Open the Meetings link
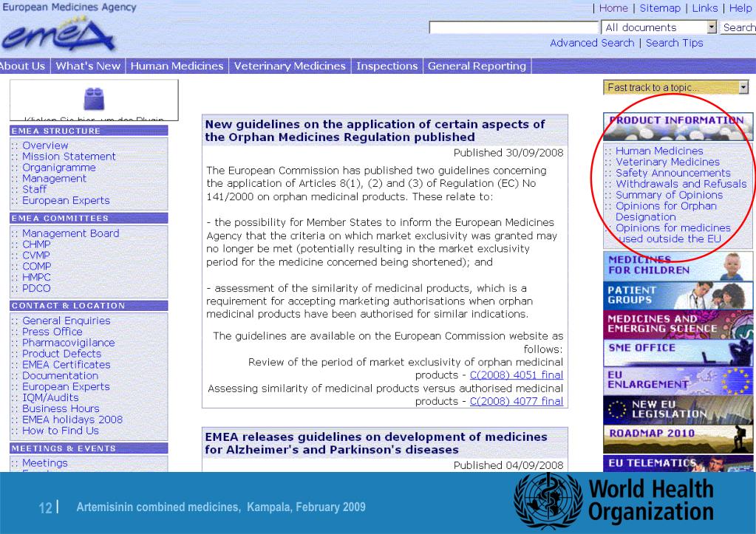Screen dimensions: 756x534 45,463
